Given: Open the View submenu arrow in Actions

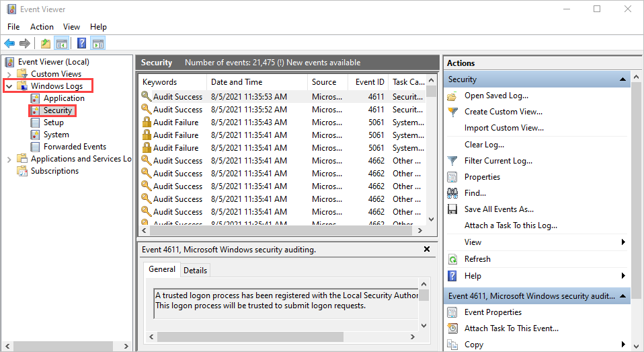Looking at the screenshot, I should (623, 242).
